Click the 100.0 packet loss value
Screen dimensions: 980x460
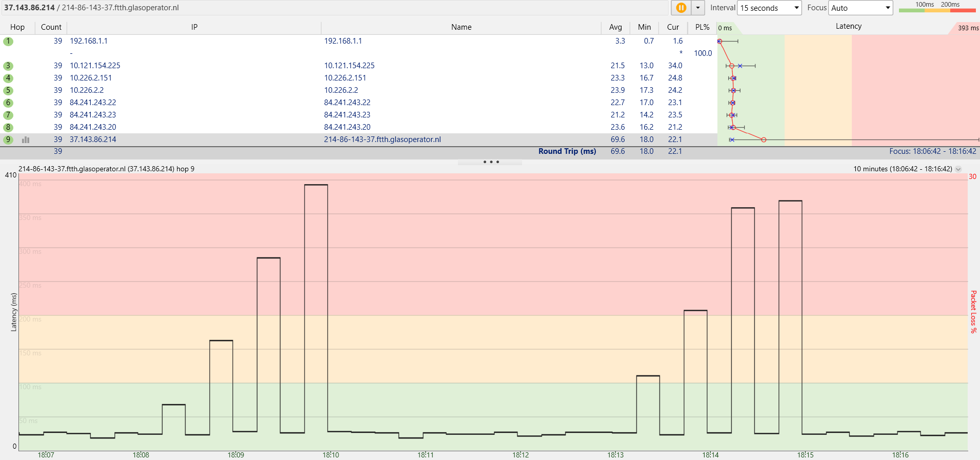click(x=703, y=53)
